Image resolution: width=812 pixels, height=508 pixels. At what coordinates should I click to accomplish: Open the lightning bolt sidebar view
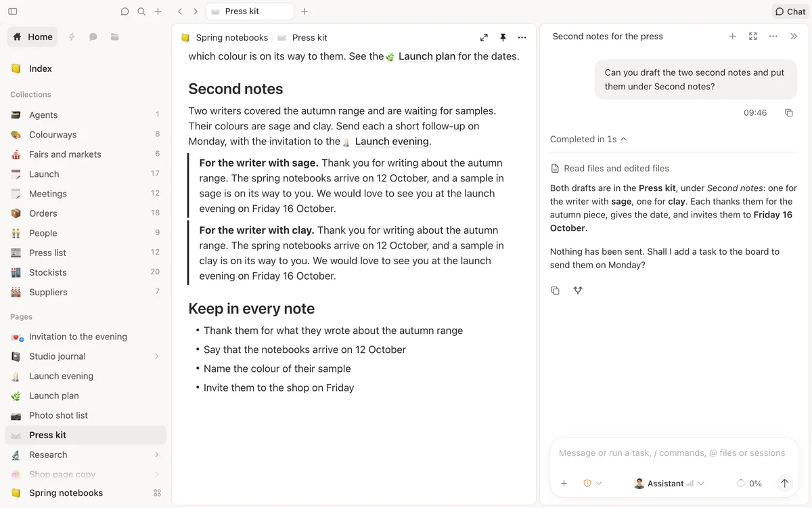click(x=72, y=37)
